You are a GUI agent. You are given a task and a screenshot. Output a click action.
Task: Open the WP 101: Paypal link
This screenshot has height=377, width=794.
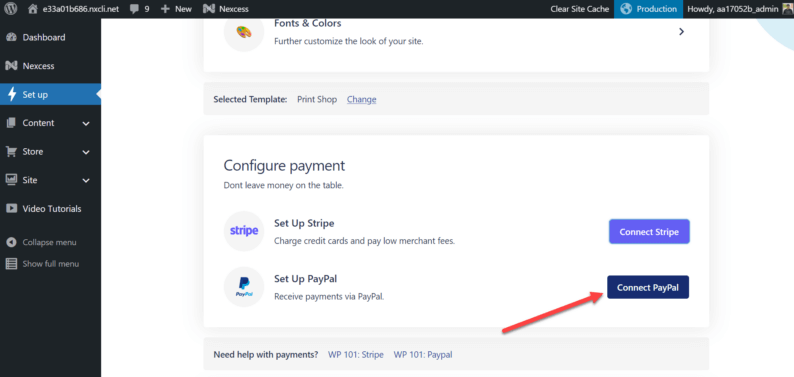(x=423, y=355)
